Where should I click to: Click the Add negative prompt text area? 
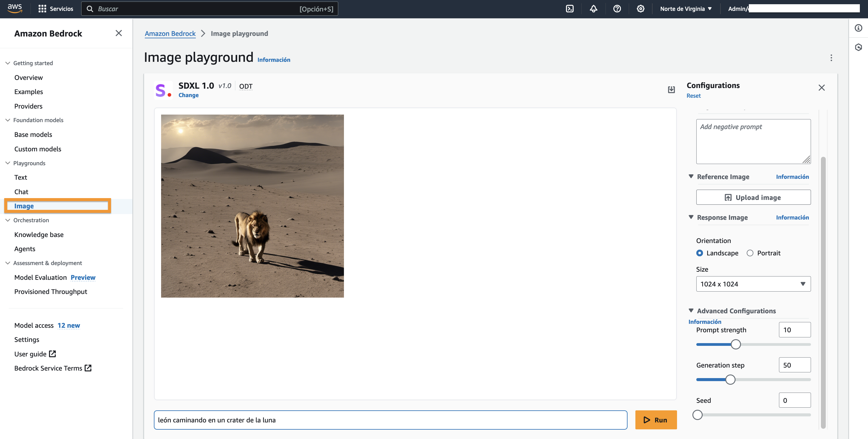[x=753, y=141]
